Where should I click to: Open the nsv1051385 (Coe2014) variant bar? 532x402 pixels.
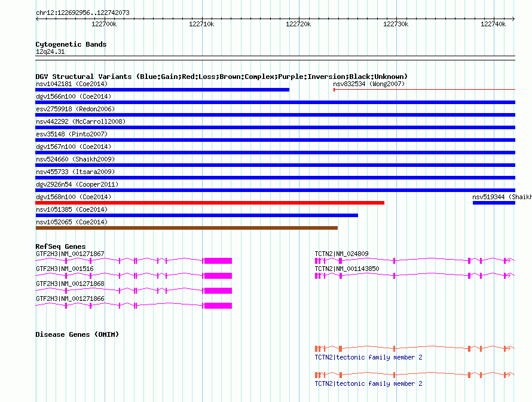(197, 215)
